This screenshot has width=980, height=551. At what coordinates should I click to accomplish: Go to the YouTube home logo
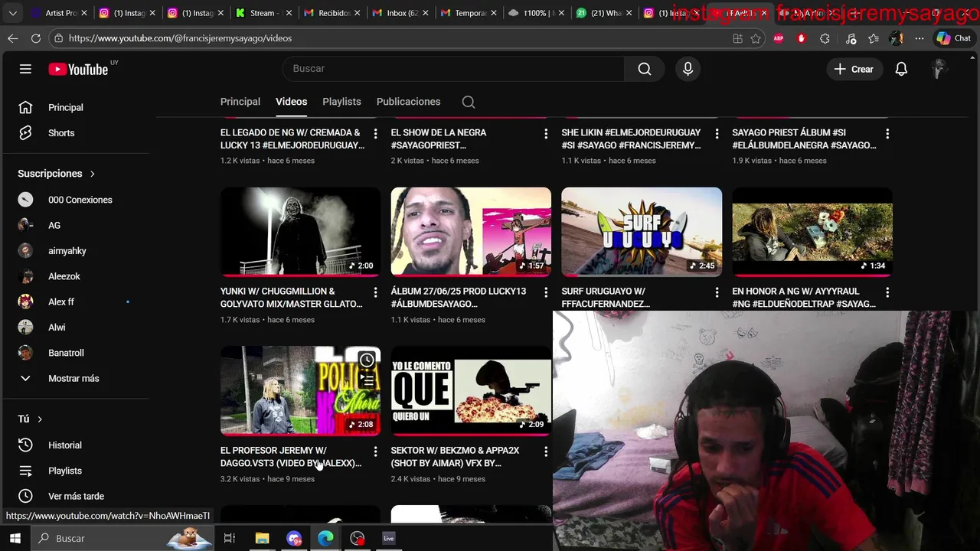79,69
